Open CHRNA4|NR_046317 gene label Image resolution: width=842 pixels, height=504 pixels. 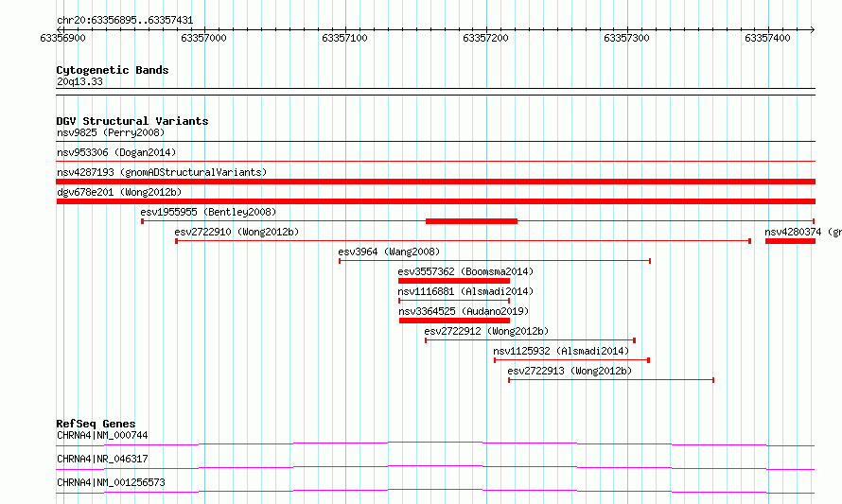click(x=102, y=459)
